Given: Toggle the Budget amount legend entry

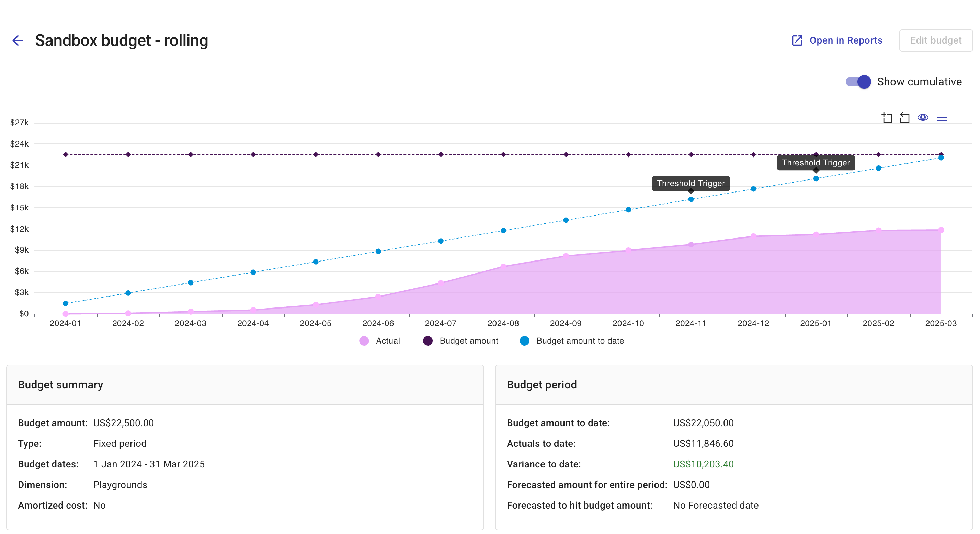Looking at the screenshot, I should click(x=468, y=341).
